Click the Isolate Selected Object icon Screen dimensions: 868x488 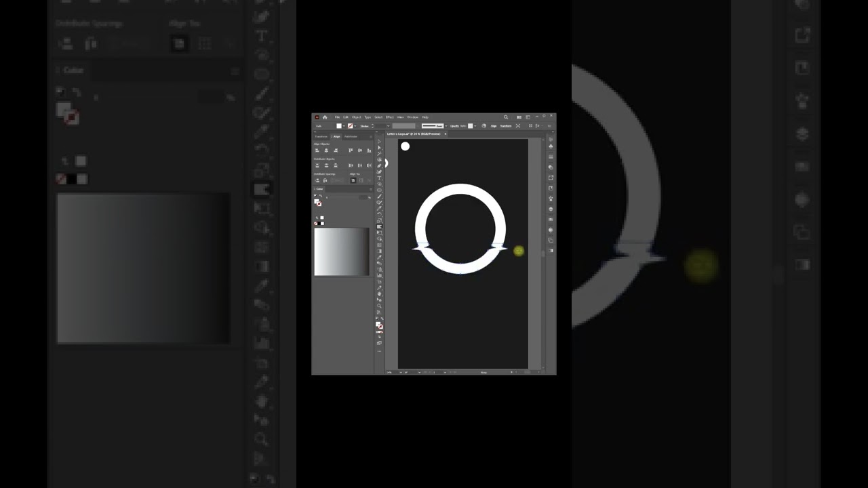[x=518, y=126]
